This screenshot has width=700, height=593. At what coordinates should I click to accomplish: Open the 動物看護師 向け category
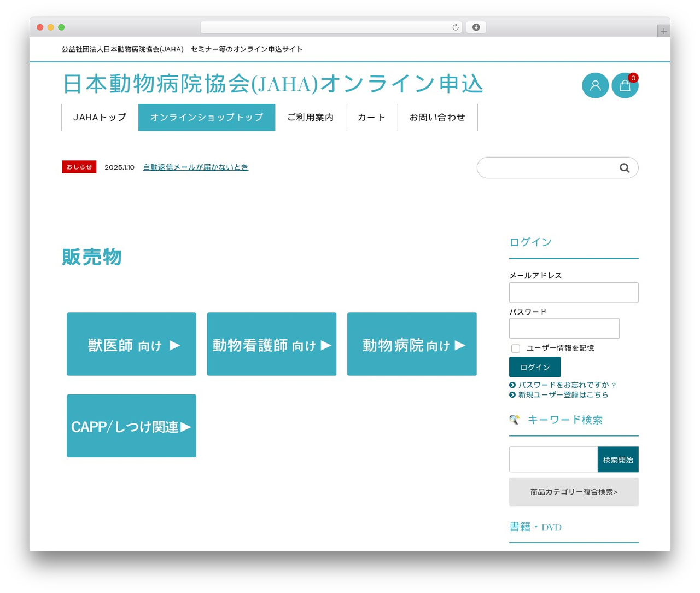click(x=272, y=344)
